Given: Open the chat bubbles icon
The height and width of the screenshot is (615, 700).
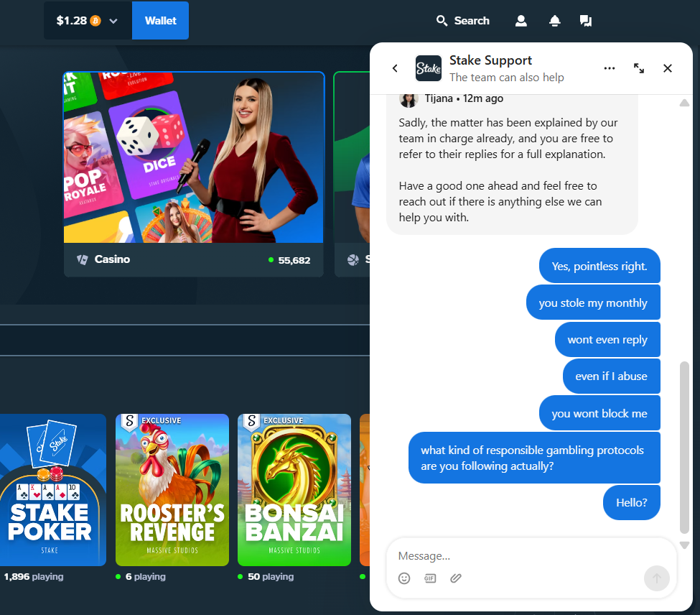Looking at the screenshot, I should [x=586, y=21].
